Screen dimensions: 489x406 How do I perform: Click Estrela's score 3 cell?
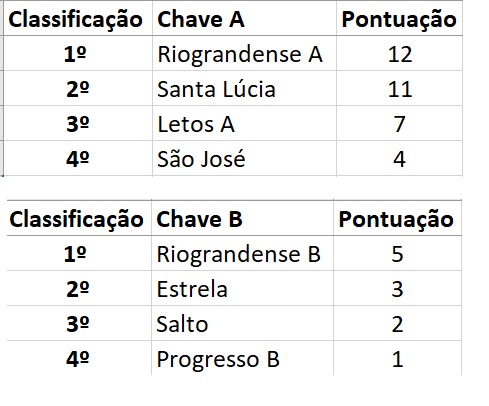click(x=397, y=288)
